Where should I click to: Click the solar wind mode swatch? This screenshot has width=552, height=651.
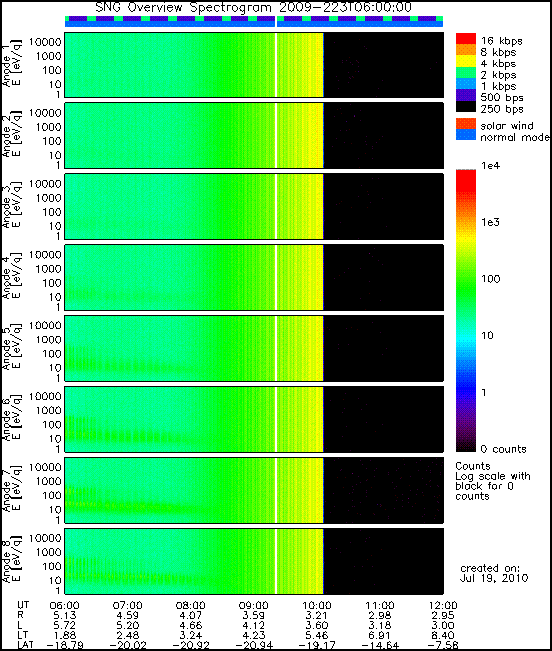click(466, 124)
